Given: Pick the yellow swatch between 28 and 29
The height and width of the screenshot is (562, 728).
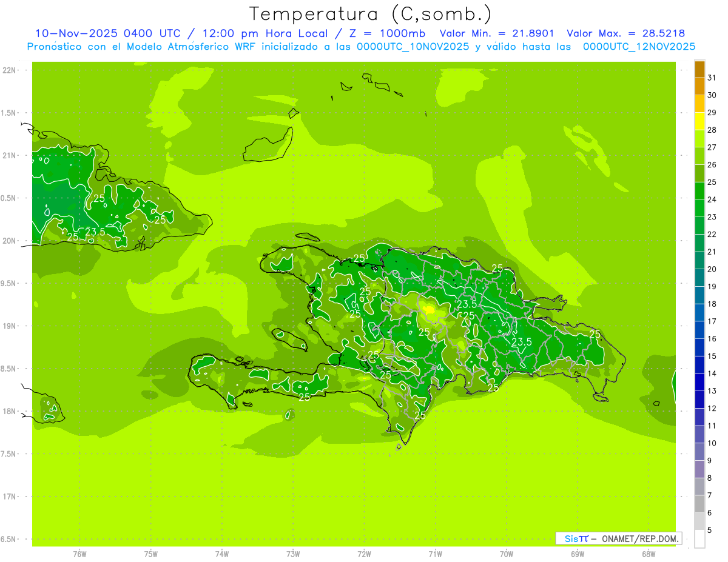Looking at the screenshot, I should coord(699,121).
